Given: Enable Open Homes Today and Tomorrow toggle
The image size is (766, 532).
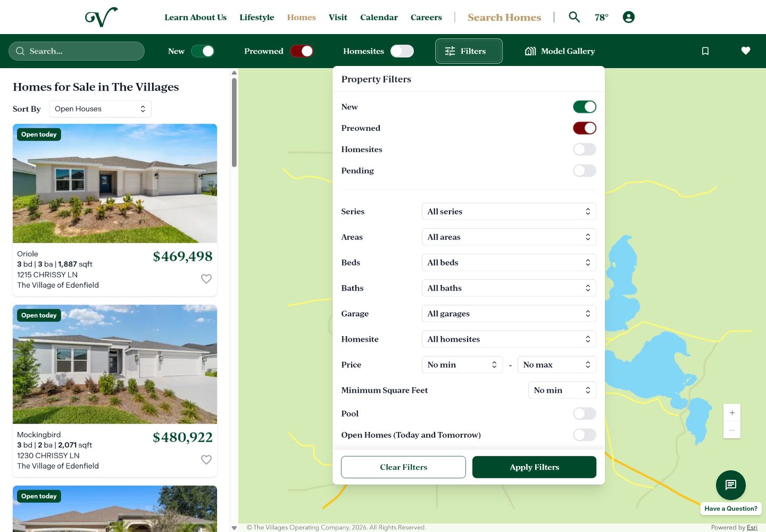Looking at the screenshot, I should tap(585, 435).
